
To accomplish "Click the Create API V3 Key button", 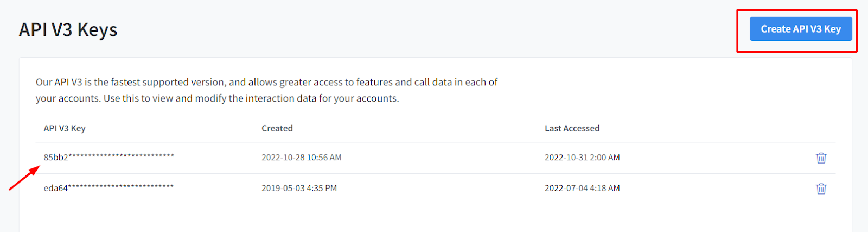I will (800, 29).
